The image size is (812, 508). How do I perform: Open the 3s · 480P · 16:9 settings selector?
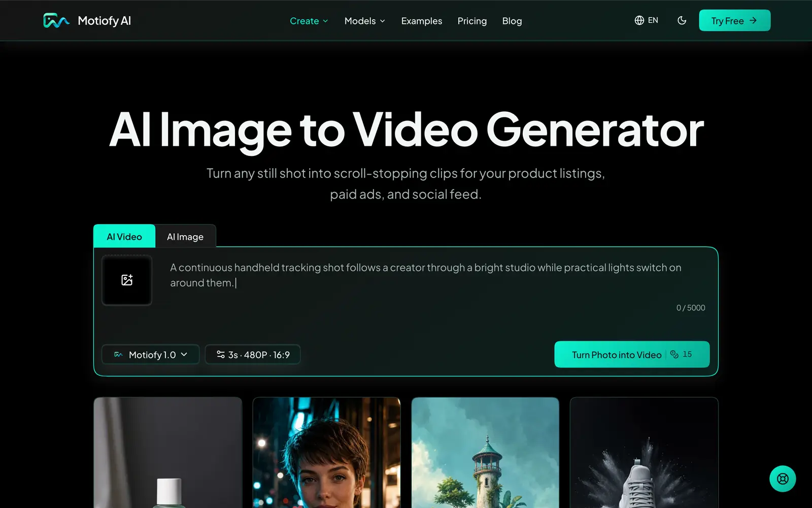point(253,355)
